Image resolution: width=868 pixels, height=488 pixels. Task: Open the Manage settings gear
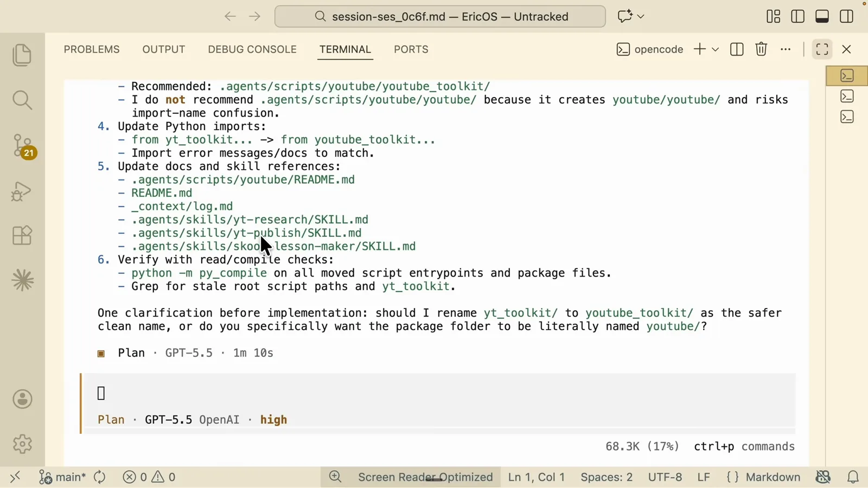click(22, 444)
